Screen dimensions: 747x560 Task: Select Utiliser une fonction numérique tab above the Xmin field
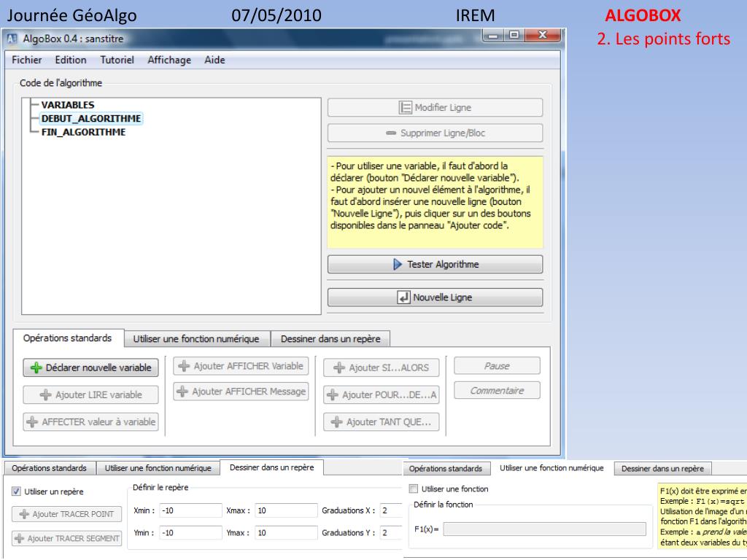[158, 468]
